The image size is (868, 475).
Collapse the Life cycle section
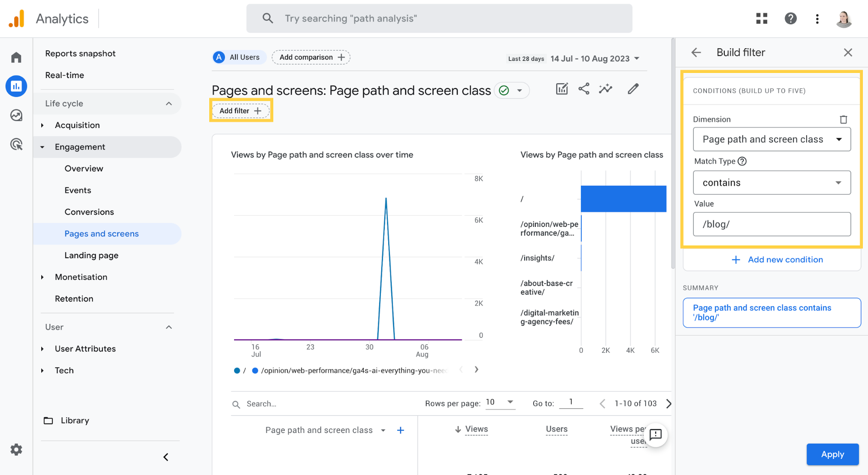(x=169, y=104)
